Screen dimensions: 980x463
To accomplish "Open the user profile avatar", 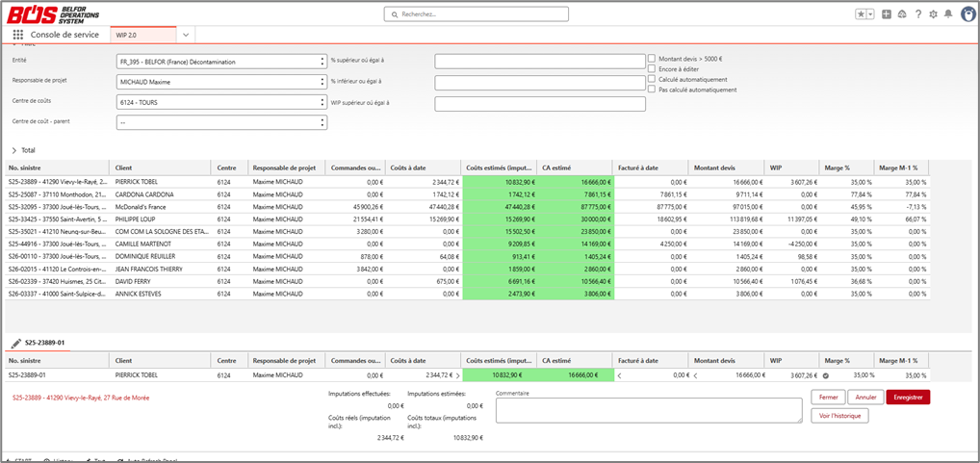I will (x=968, y=14).
